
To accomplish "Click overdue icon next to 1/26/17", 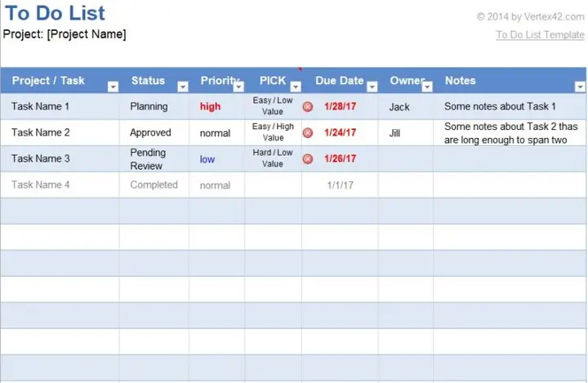I will click(x=308, y=159).
